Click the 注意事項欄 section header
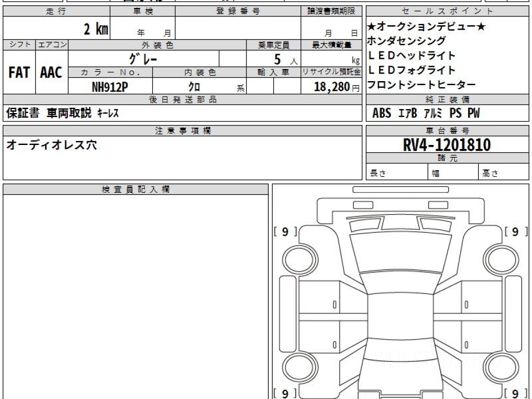Image resolution: width=532 pixels, height=399 pixels. [x=183, y=130]
